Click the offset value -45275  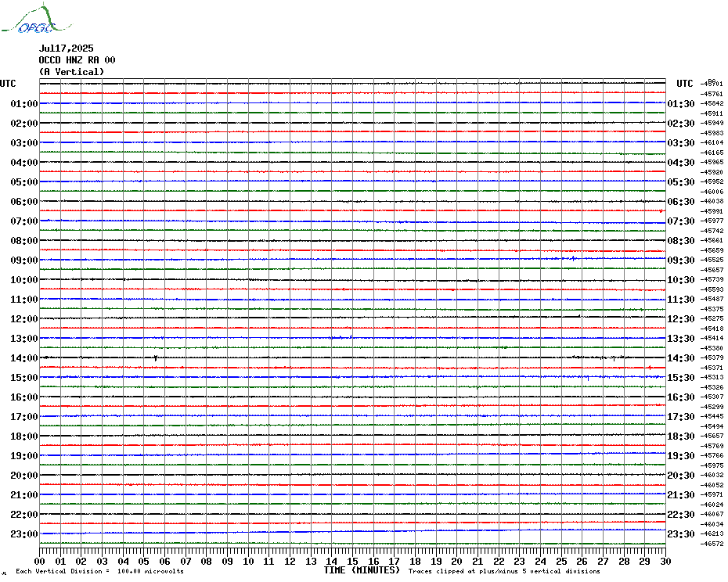[x=712, y=319]
